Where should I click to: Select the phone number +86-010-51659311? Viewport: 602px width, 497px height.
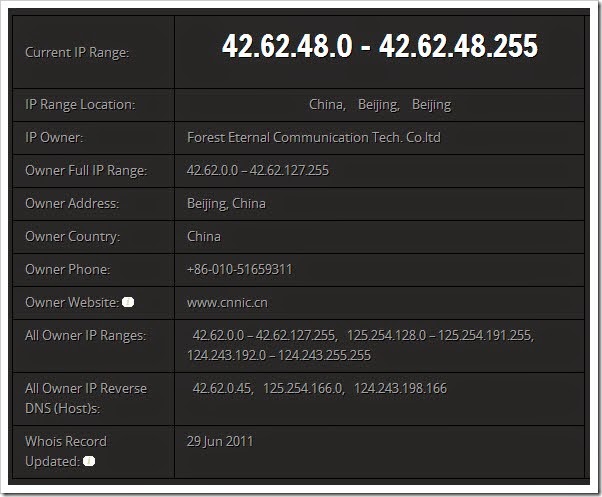240,269
